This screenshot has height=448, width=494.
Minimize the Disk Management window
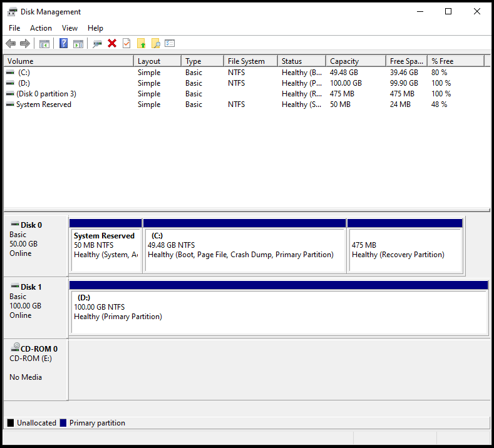point(420,12)
